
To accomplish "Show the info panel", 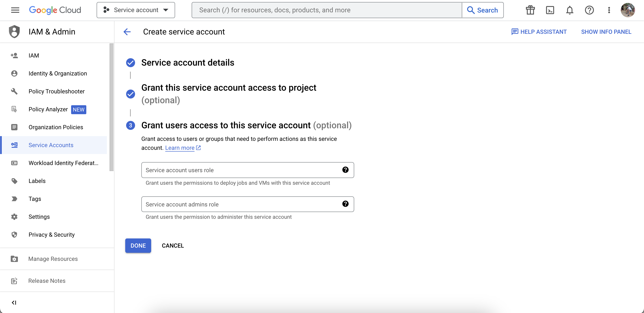I will (x=606, y=32).
